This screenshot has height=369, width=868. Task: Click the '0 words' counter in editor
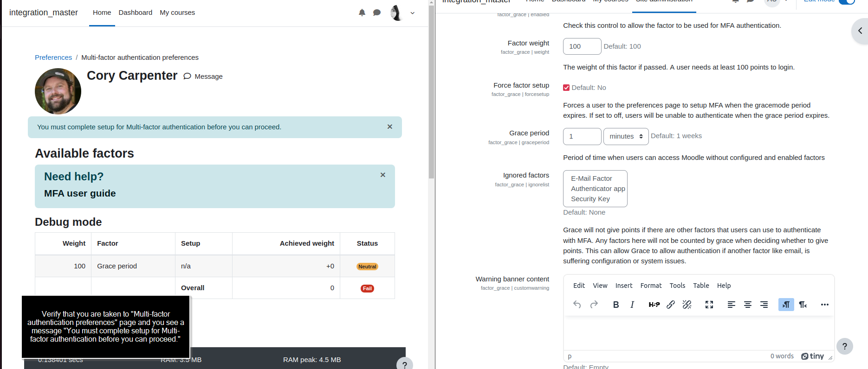782,356
